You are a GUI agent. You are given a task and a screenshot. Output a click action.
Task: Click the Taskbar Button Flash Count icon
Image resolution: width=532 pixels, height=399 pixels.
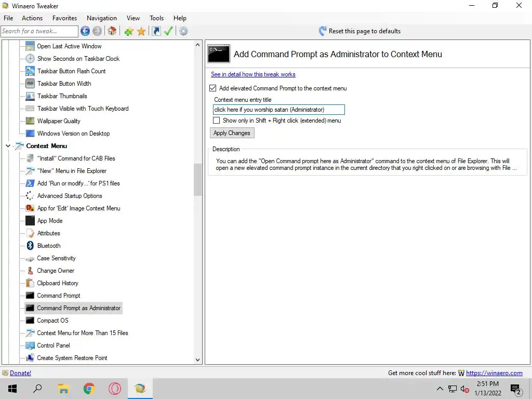(x=30, y=71)
